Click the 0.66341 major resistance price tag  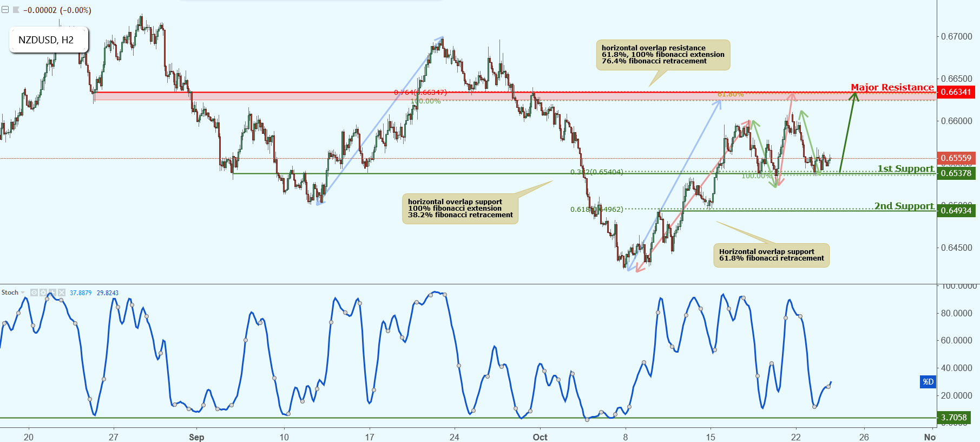coord(956,92)
